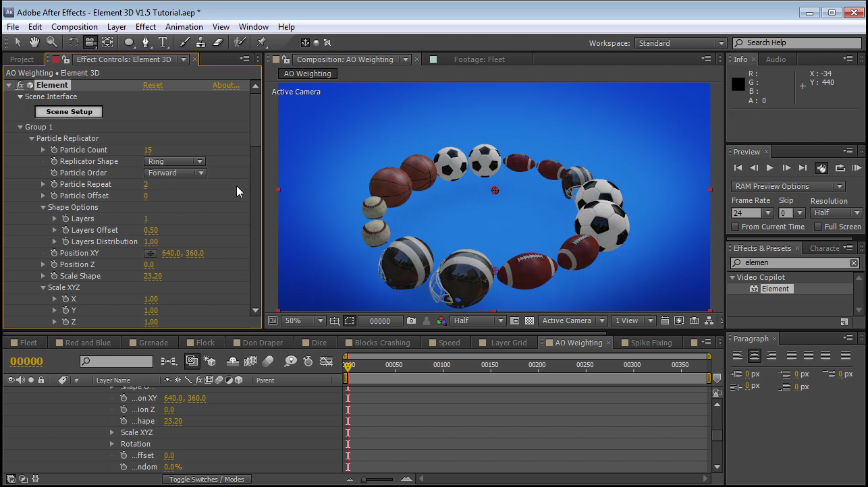Open the Replicator Shape dropdown
Screen dimensions: 868x487
175,161
